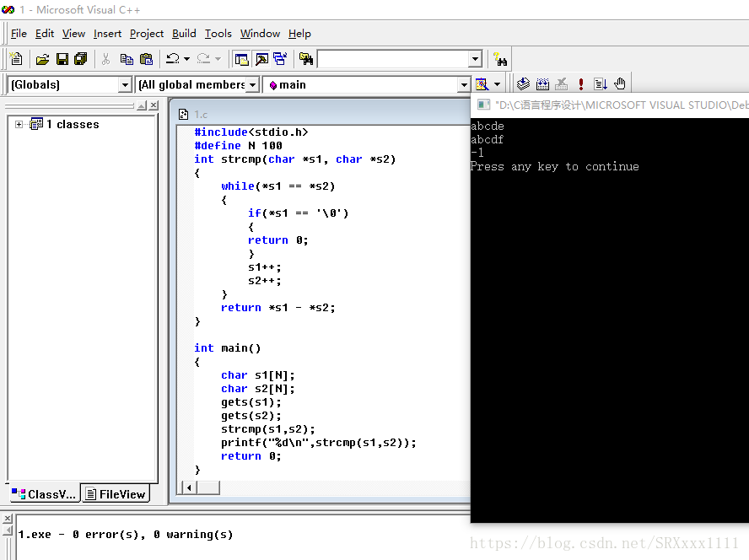Compile file icon
Viewport: 749px width, 560px height.
[x=523, y=84]
